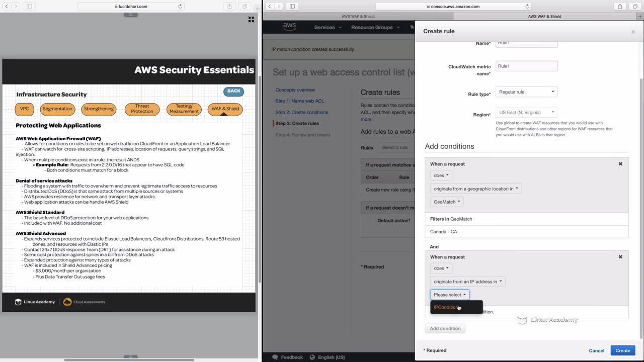Switch to the first AWS WAF & Shield tab
This screenshot has width=644, height=362.
[358, 16]
